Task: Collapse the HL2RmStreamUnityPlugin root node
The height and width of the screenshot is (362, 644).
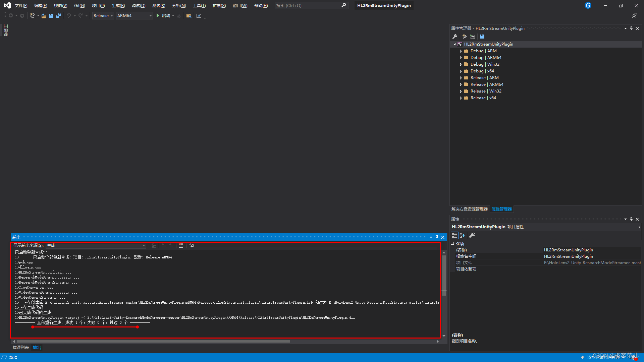Action: coord(454,44)
